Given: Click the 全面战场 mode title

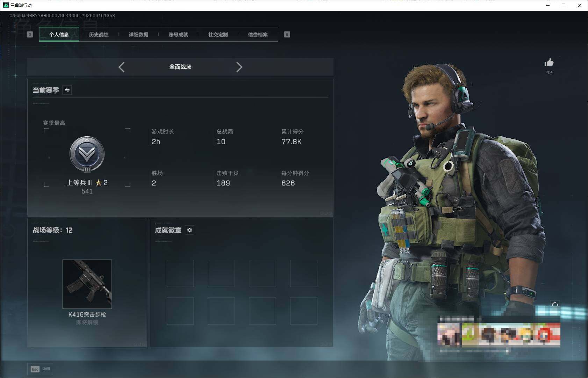Looking at the screenshot, I should 180,67.
